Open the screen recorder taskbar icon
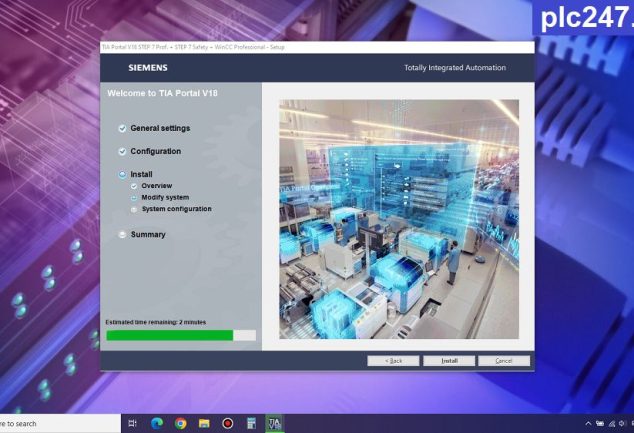The height and width of the screenshot is (433, 634). [228, 423]
